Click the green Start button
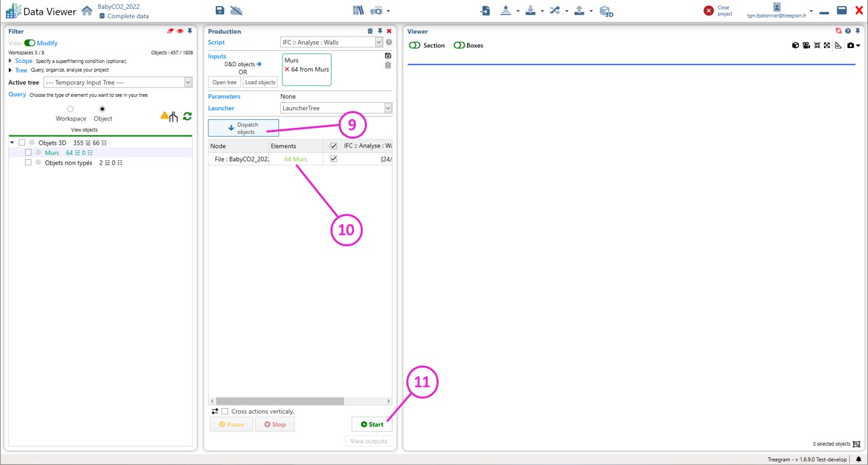Image resolution: width=868 pixels, height=465 pixels. (x=372, y=424)
